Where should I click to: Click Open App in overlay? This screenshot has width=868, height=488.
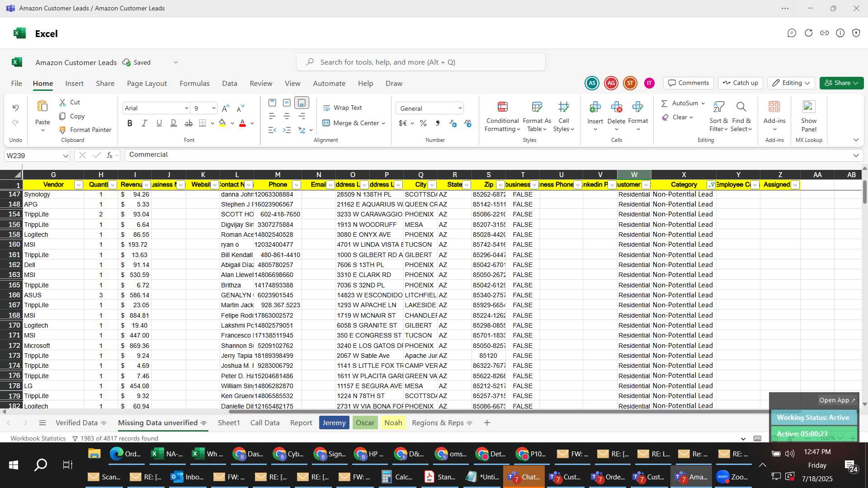(x=837, y=400)
